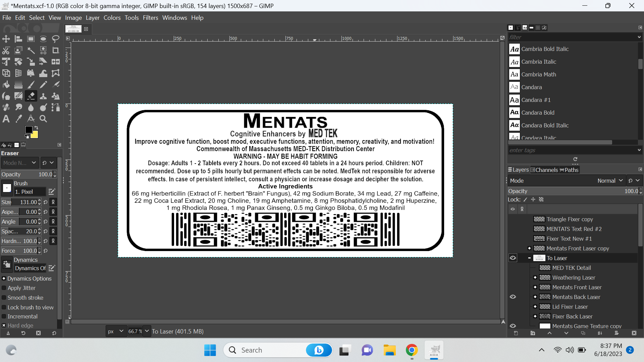The width and height of the screenshot is (644, 362).
Task: Toggle Hard edge checkbox
Action: point(4,325)
